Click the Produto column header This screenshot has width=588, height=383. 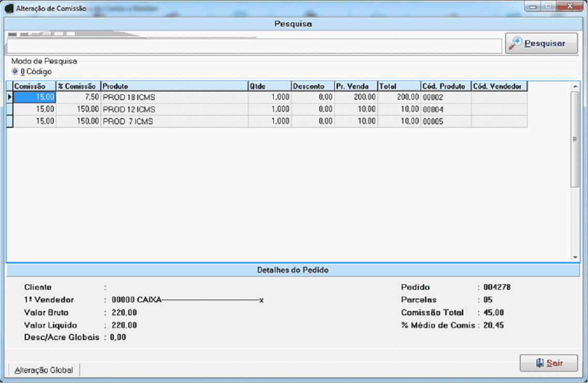(x=174, y=86)
